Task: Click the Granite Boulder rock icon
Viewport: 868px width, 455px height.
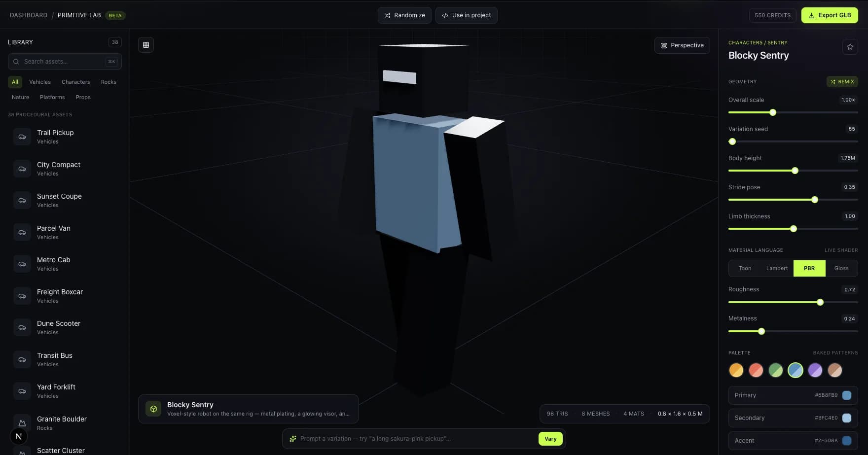Action: pos(22,423)
